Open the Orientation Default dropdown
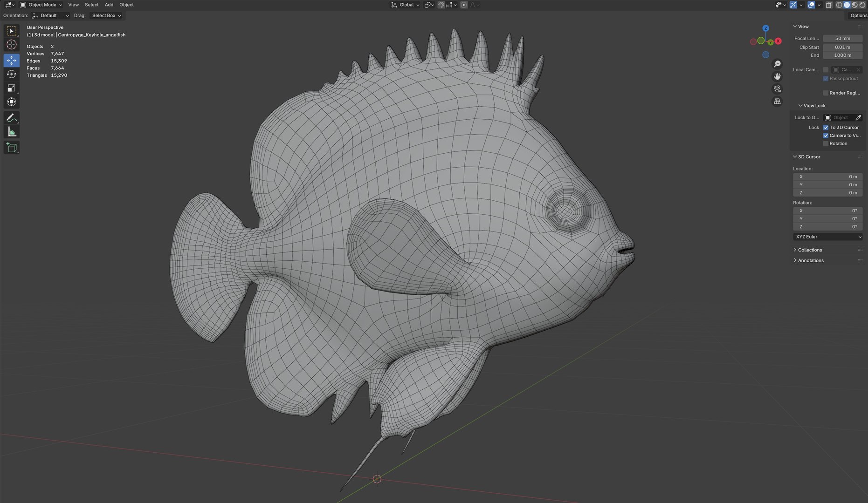868x503 pixels. (x=50, y=15)
